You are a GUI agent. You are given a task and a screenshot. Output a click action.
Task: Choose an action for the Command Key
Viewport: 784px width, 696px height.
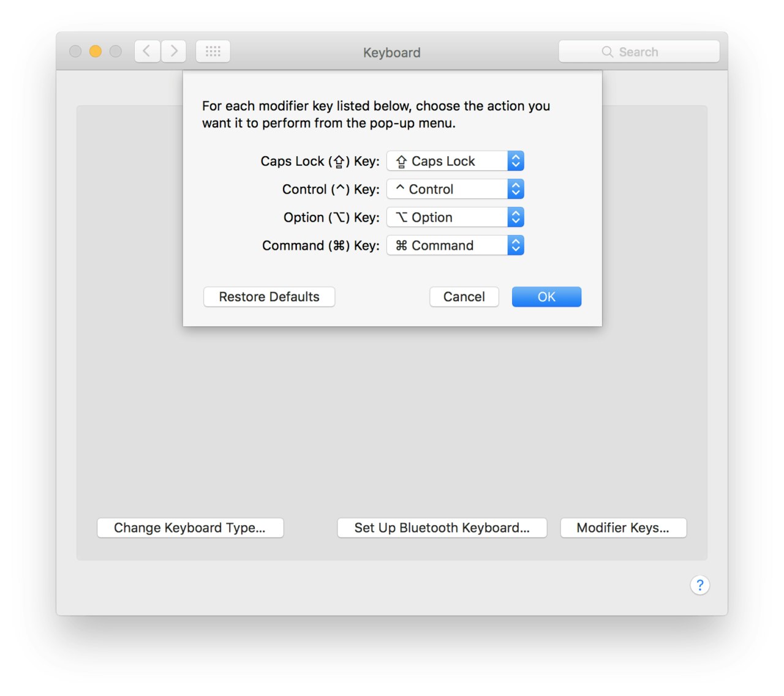point(455,245)
